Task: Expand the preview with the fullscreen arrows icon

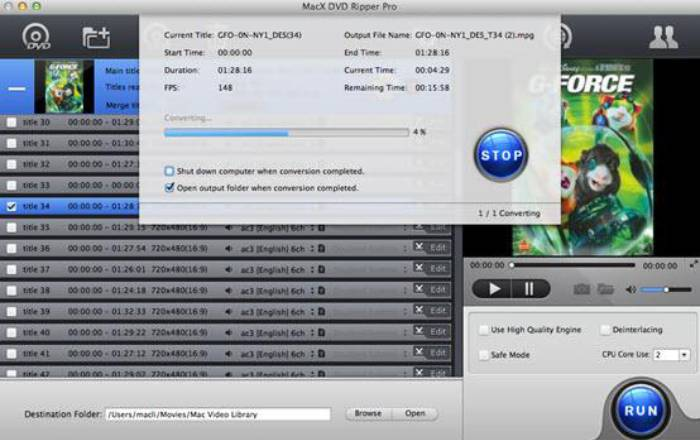Action: 693,264
